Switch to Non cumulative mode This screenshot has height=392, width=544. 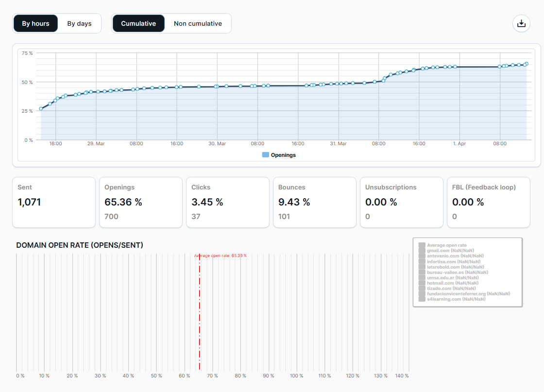coord(197,23)
